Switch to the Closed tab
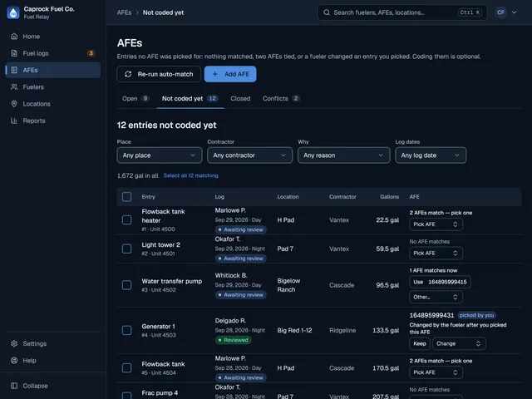Screen dimensions: 532x399 pos(240,99)
